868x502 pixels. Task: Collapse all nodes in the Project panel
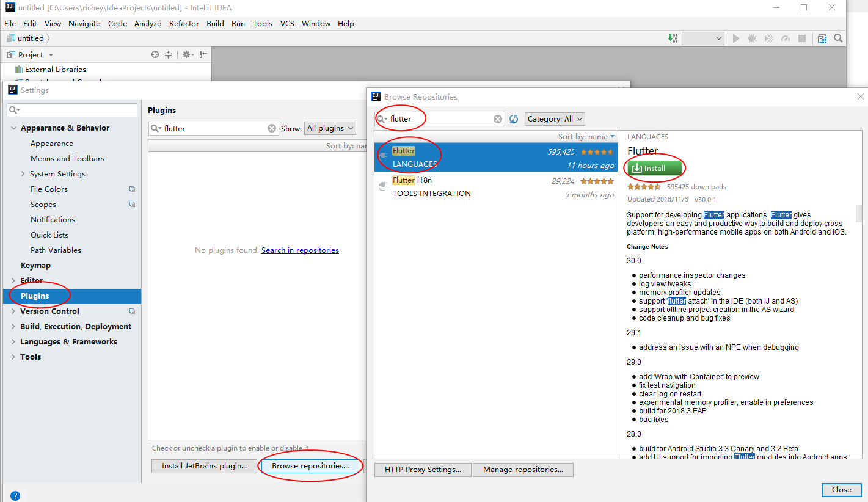point(169,54)
